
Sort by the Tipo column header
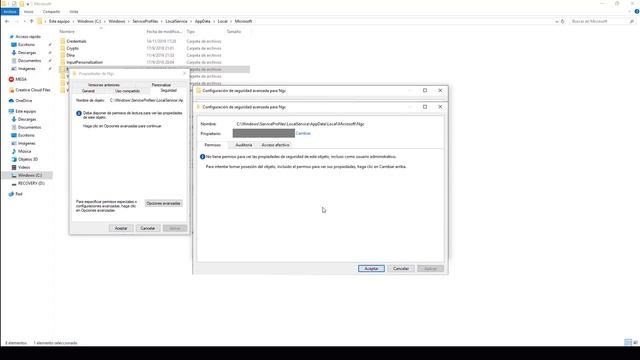point(191,31)
